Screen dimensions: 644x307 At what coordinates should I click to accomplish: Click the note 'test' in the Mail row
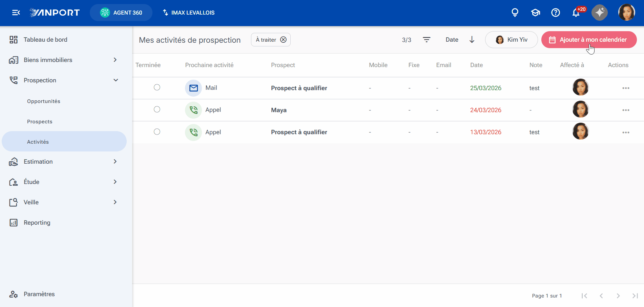[534, 88]
